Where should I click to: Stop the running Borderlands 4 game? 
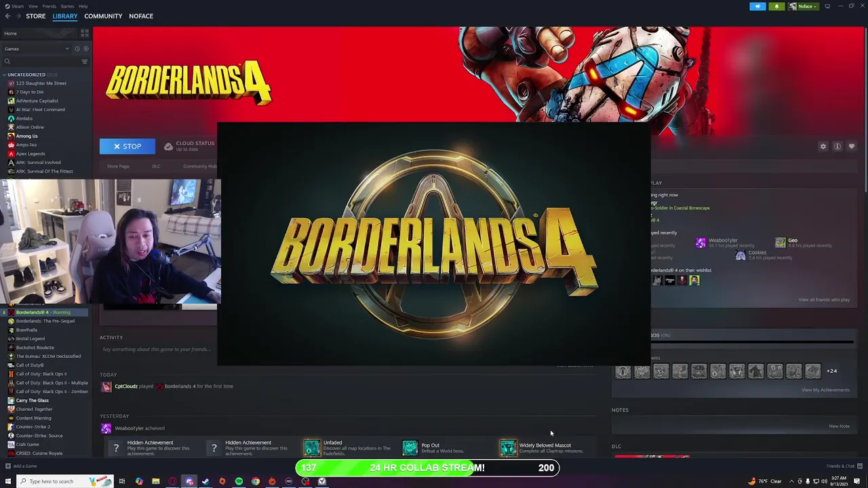click(x=127, y=146)
